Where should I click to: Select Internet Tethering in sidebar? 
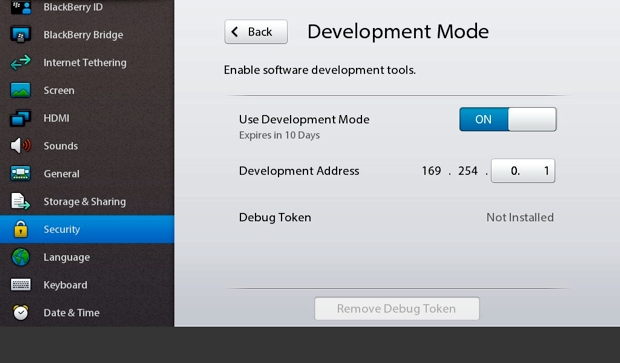click(x=85, y=62)
